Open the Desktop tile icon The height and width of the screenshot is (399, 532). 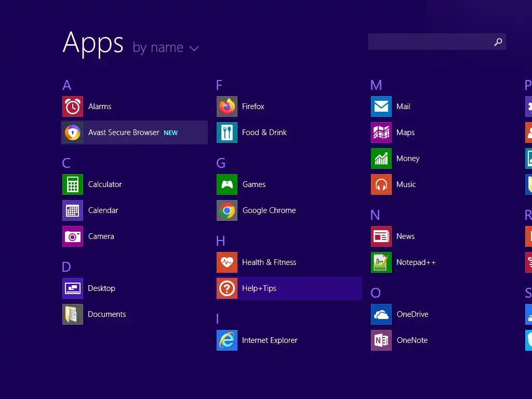point(73,288)
